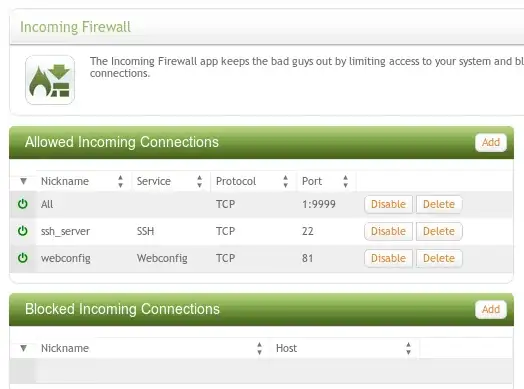The height and width of the screenshot is (389, 524).
Task: Select the 'webconfig' nickname cell
Action: [x=66, y=258]
